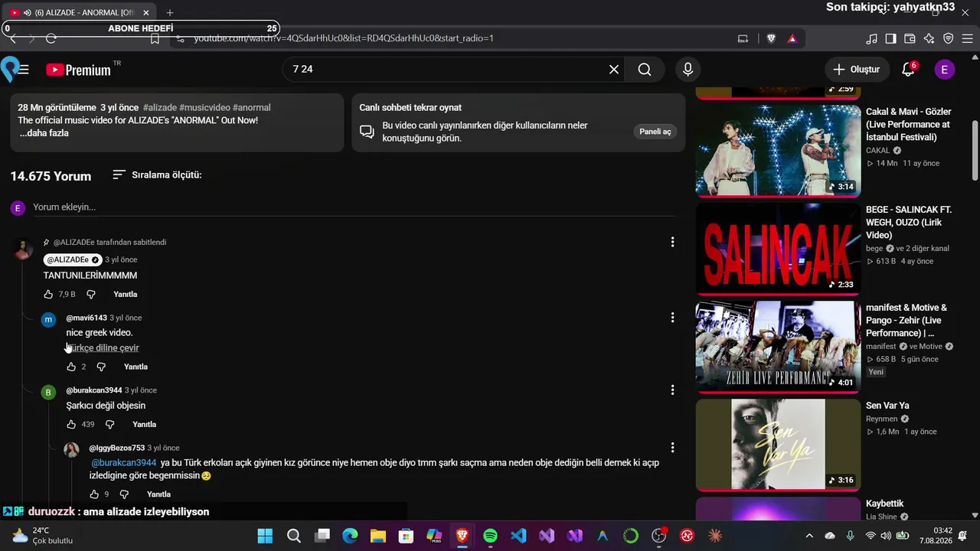Image resolution: width=980 pixels, height=551 pixels.
Task: Open the #alizade hashtag
Action: (x=159, y=108)
